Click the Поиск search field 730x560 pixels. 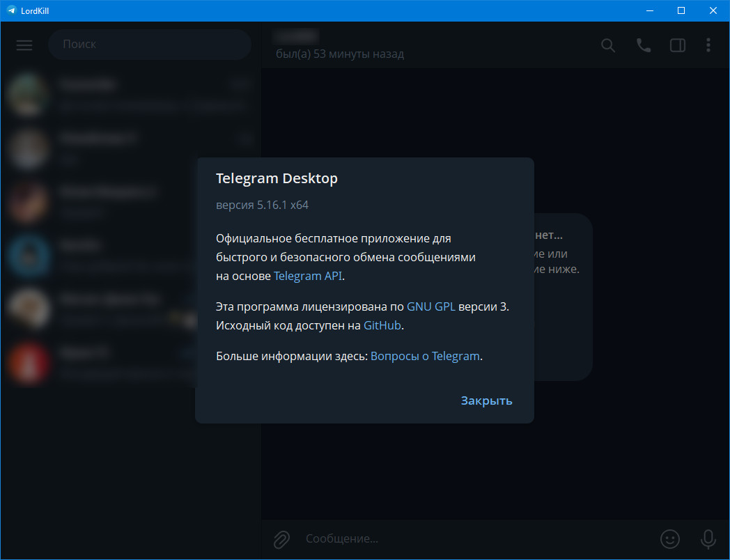click(150, 45)
